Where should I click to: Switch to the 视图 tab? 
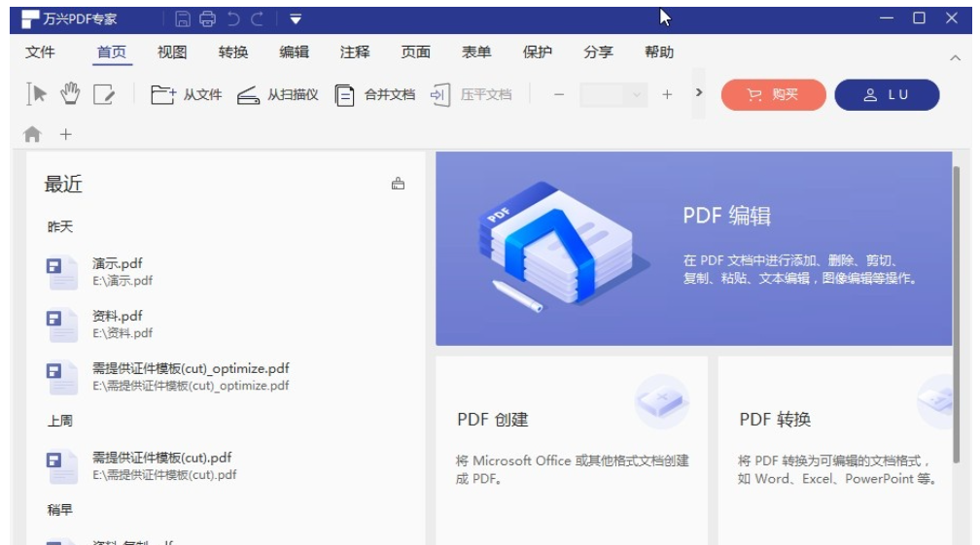tap(172, 52)
